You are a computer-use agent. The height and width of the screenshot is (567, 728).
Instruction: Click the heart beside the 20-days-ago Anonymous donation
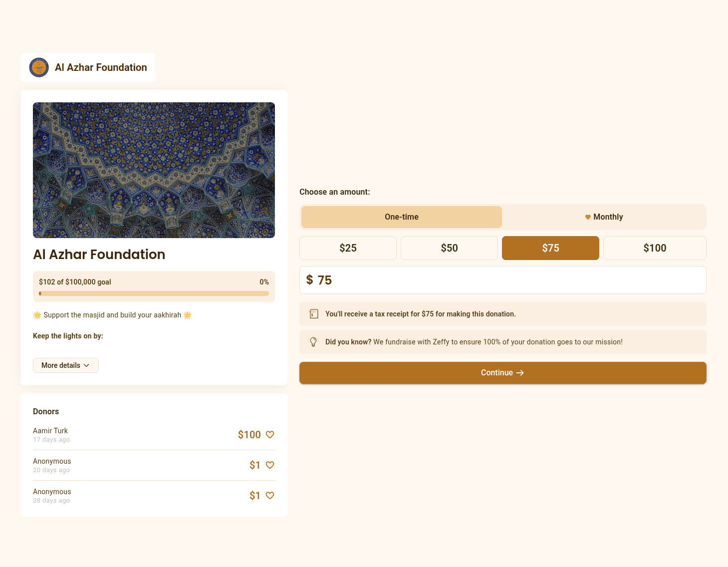pyautogui.click(x=270, y=465)
